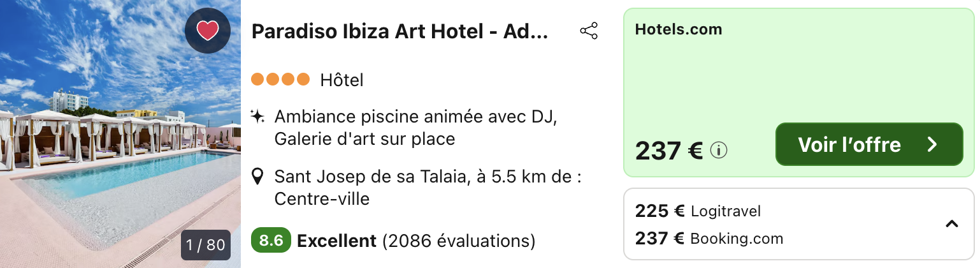Open the Paradiso Ibiza Art Hotel title
Image resolution: width=980 pixels, height=268 pixels.
pos(400,31)
